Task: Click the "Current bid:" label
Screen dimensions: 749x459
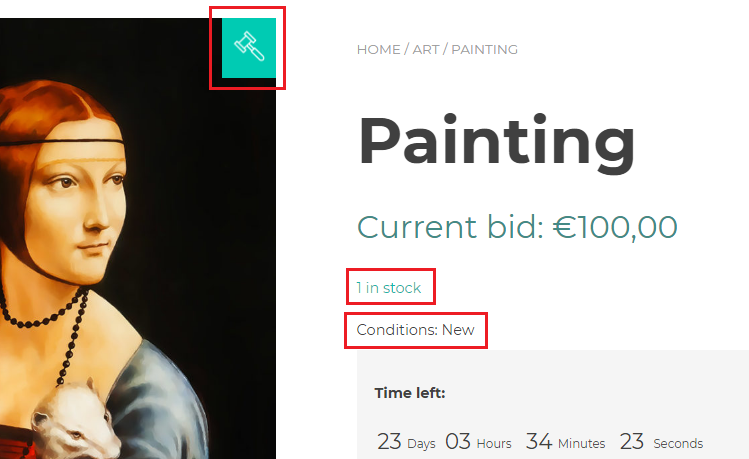Action: 450,227
